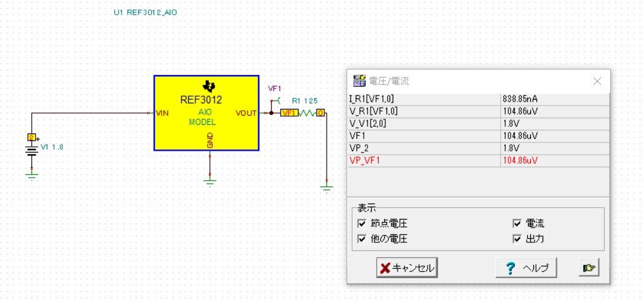The image size is (644, 302).
Task: Toggle the 節点電圧 checkbox
Action: [x=362, y=224]
